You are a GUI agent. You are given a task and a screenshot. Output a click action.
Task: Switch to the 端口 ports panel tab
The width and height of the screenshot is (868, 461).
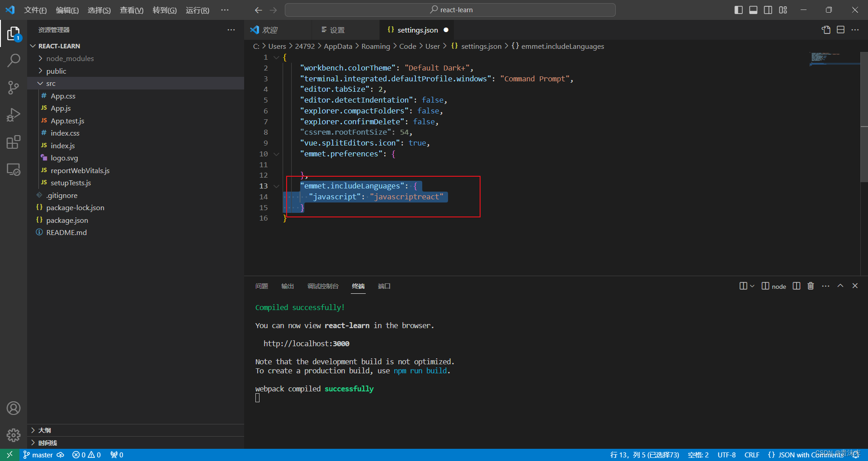pos(384,286)
